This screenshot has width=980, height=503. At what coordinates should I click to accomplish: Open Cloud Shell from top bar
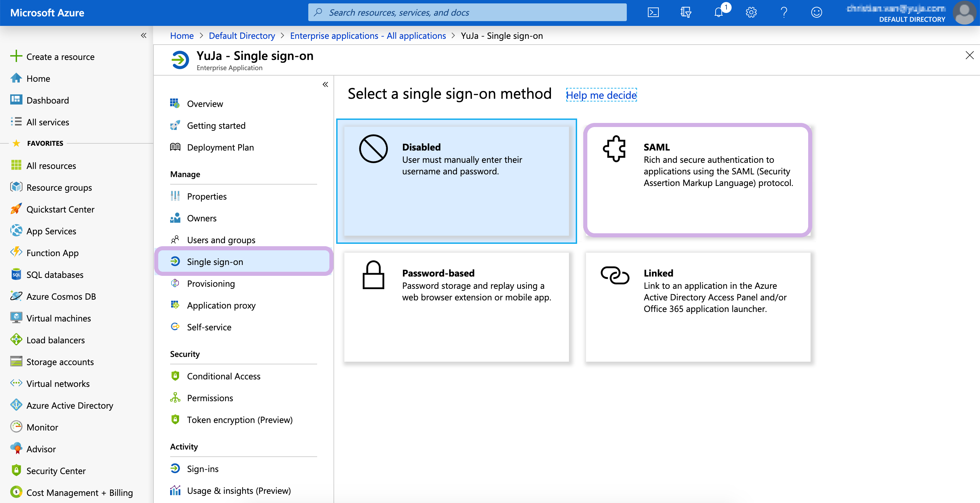click(653, 13)
